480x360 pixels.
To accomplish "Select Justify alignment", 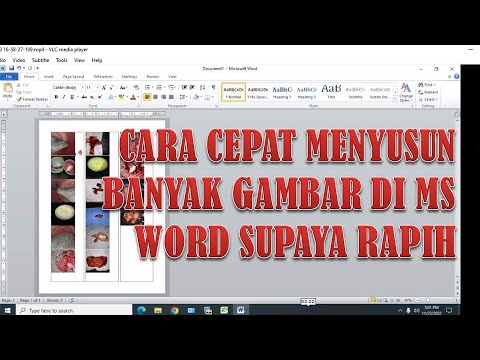I will [x=171, y=97].
